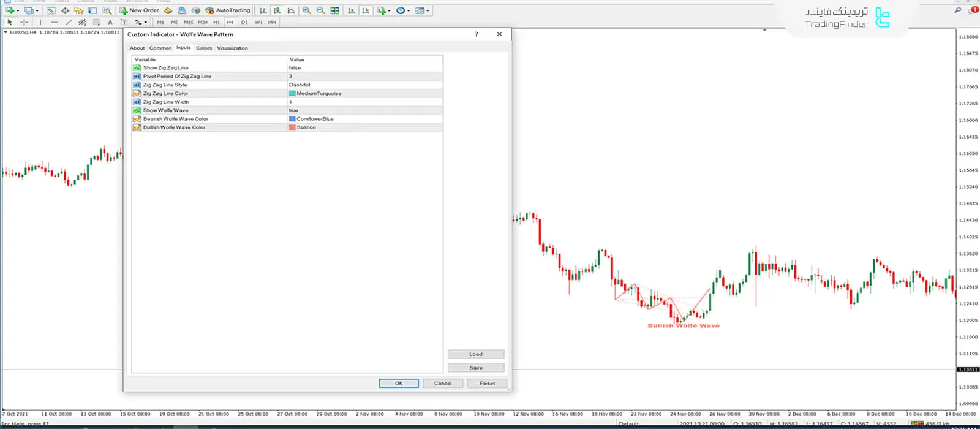
Task: Toggle Show Wolfe Wave true value
Action: [x=294, y=110]
